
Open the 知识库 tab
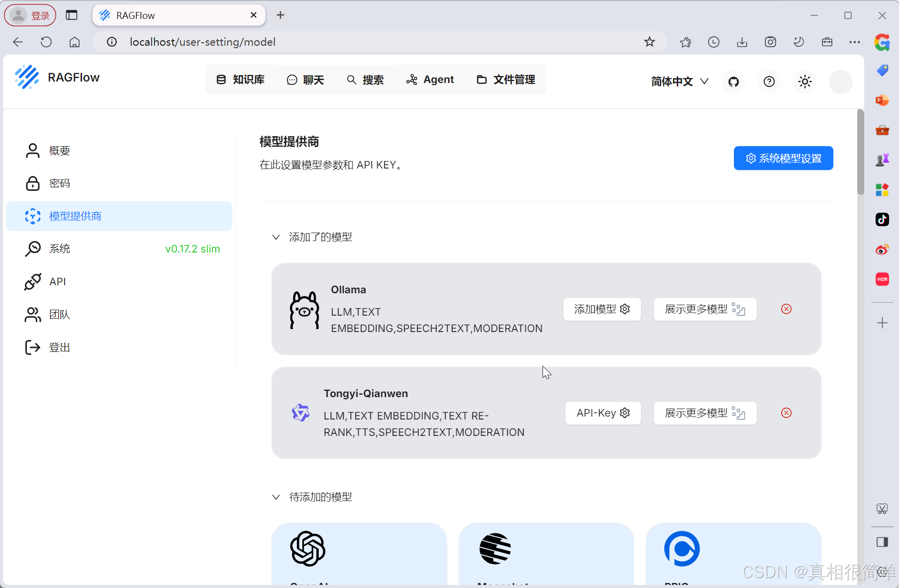coord(241,80)
